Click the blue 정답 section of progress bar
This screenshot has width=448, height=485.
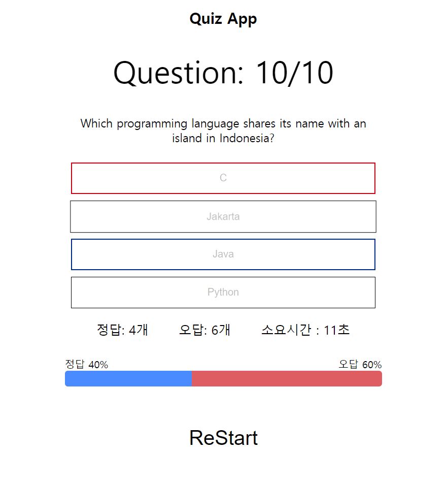(x=127, y=378)
